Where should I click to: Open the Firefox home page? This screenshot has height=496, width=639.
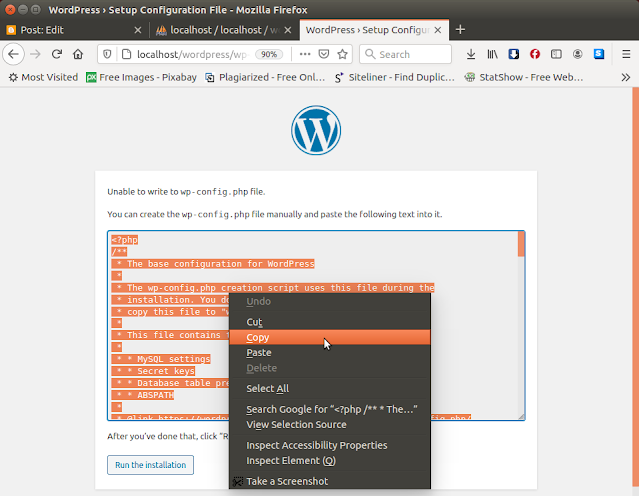pyautogui.click(x=78, y=54)
